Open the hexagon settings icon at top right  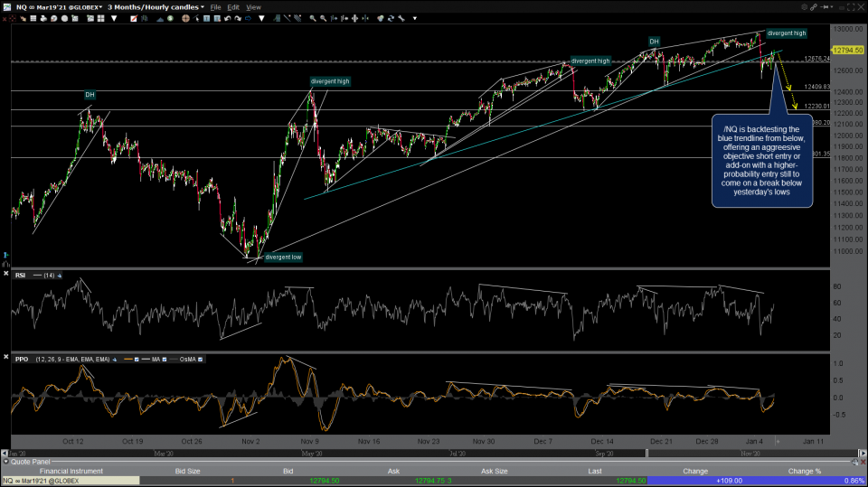click(805, 6)
